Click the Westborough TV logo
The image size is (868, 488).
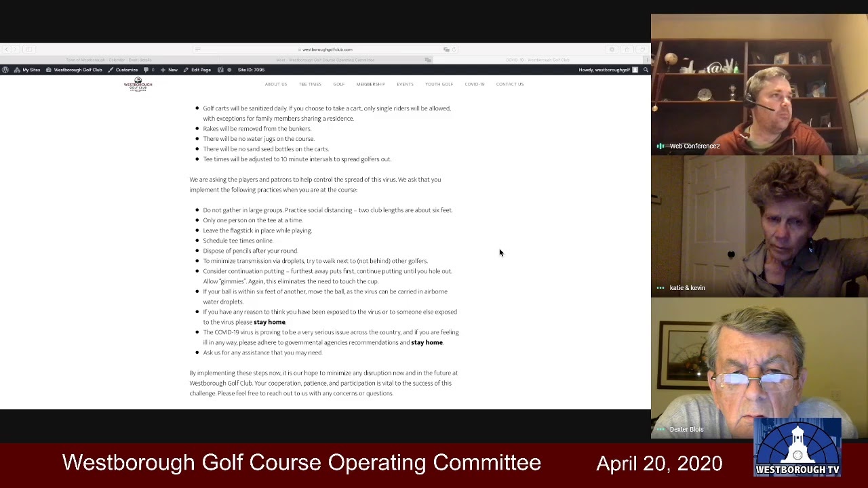point(797,447)
